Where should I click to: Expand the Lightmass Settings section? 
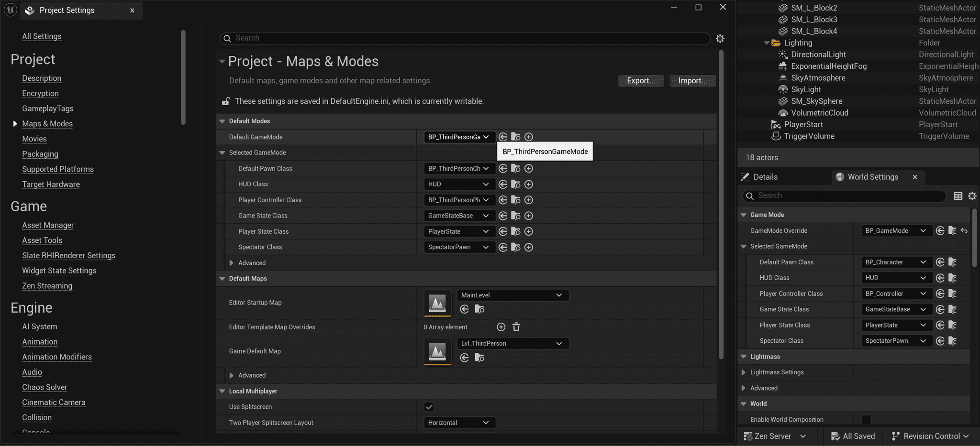coord(743,372)
